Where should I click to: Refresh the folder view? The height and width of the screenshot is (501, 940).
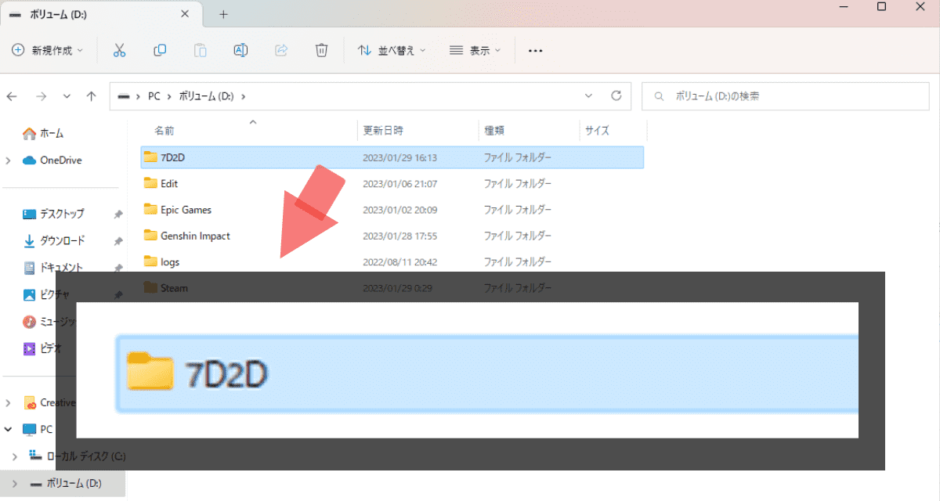pos(616,96)
